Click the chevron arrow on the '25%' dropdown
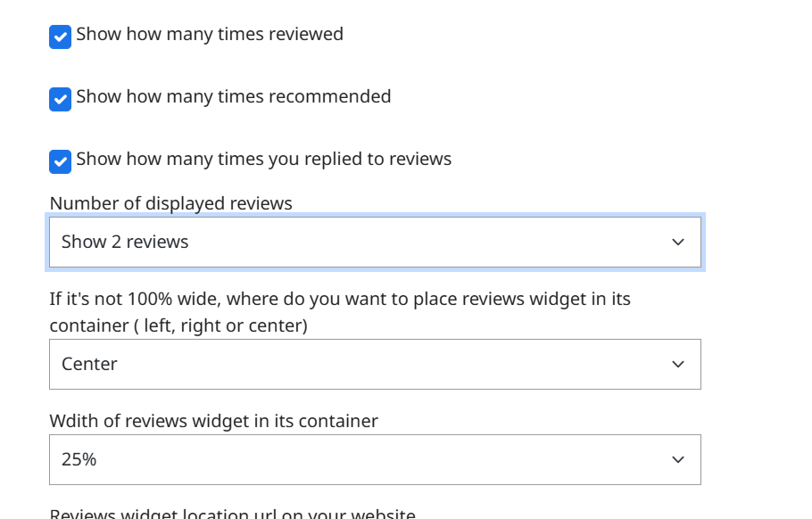 tap(678, 459)
